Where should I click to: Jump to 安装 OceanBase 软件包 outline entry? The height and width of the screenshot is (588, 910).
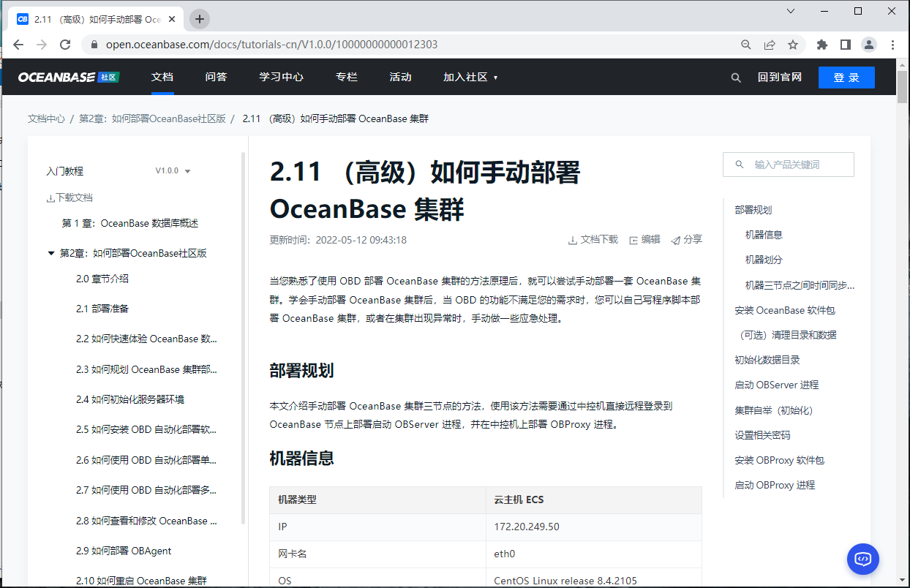click(x=784, y=310)
